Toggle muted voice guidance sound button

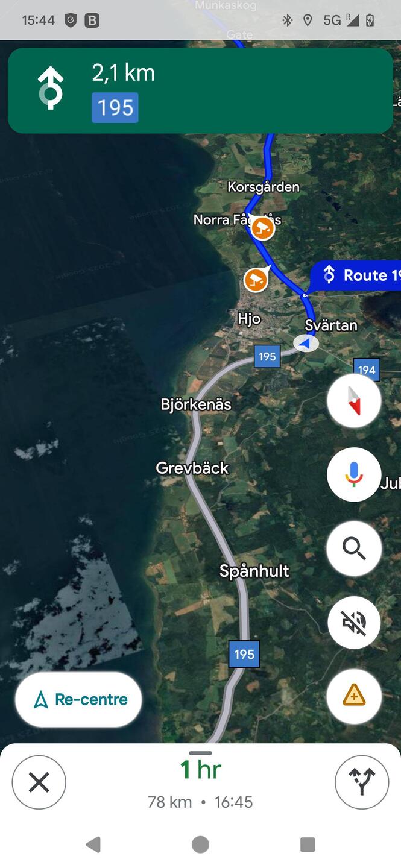pos(354,623)
